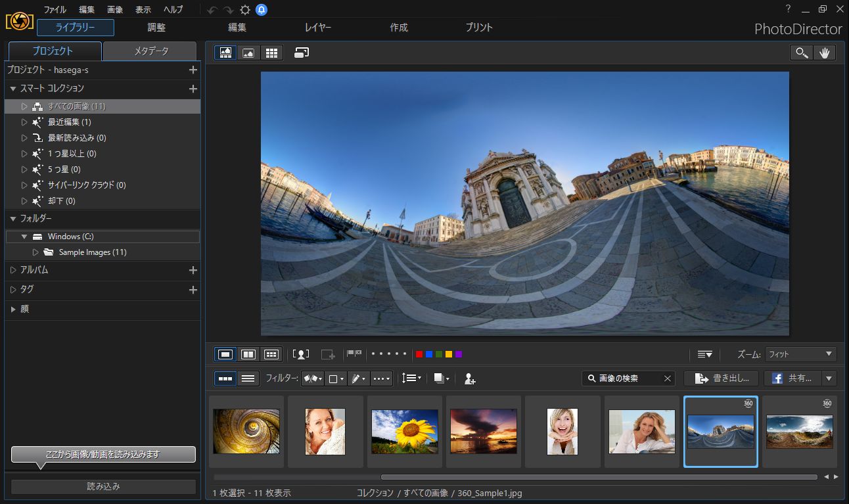
Task: Enable the single image viewer mode
Action: 224,354
